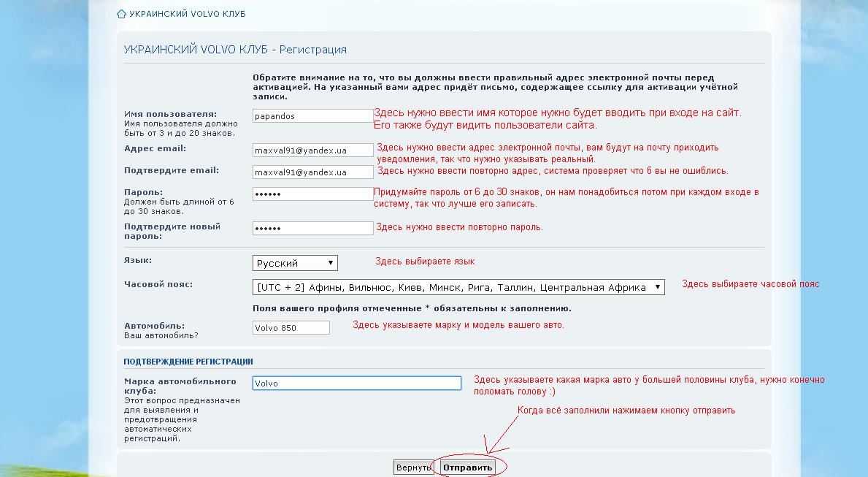The height and width of the screenshot is (477, 868).
Task: Click the Пароль label text
Action: (143, 191)
